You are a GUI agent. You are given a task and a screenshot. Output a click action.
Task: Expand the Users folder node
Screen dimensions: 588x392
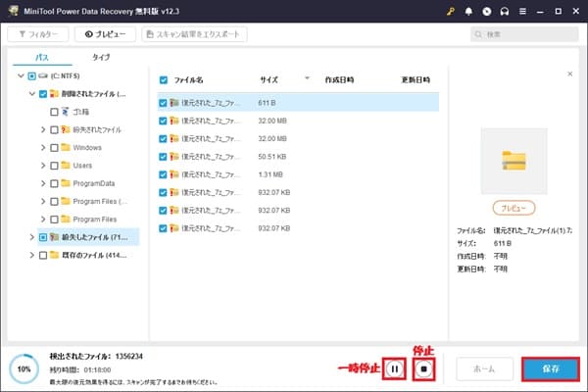coord(43,166)
